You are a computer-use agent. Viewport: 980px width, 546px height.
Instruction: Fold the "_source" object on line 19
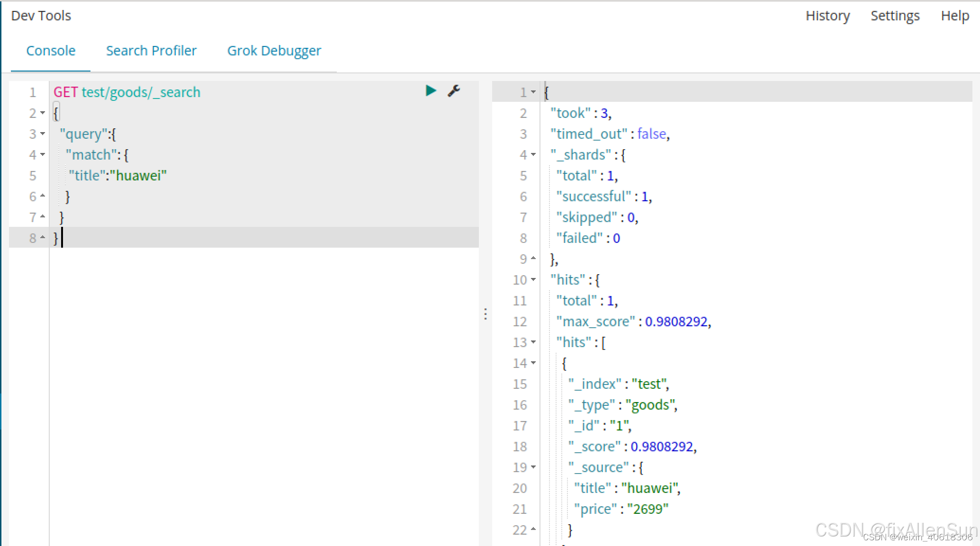pos(533,467)
